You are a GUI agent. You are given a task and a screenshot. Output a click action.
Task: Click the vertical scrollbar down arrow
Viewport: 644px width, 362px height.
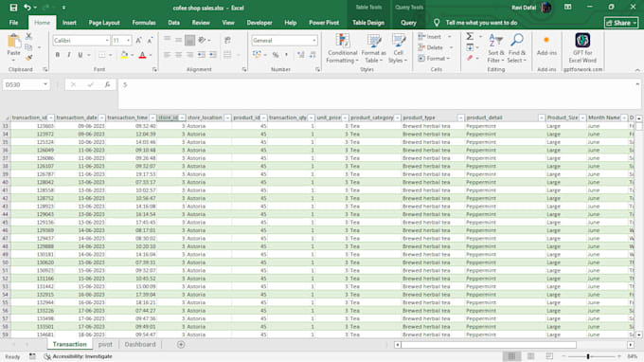point(639,335)
